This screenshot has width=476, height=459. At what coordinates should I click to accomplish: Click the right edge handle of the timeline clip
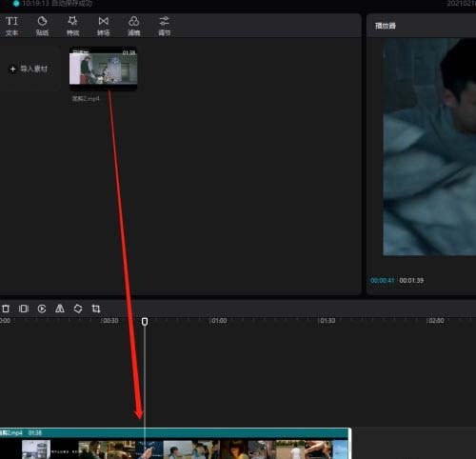pos(349,444)
